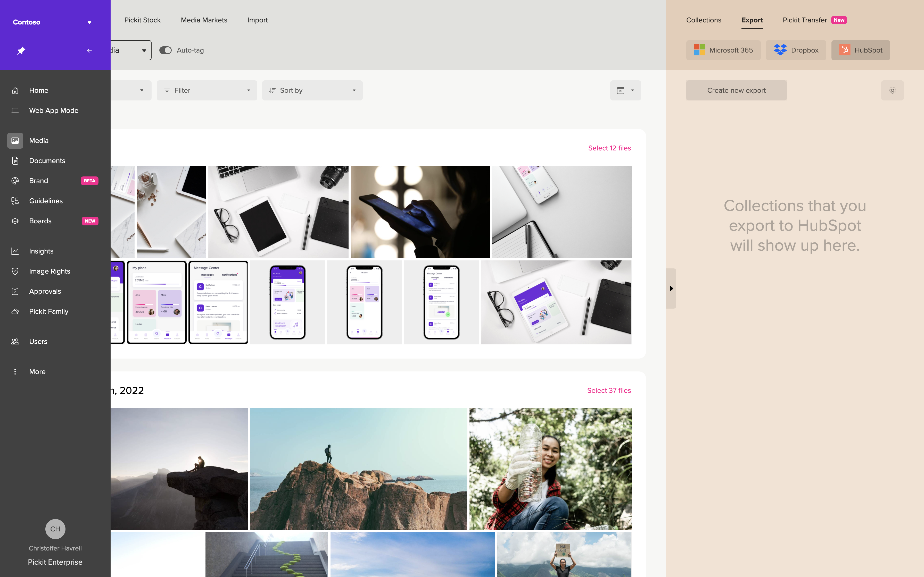Open export settings gear icon

point(892,90)
